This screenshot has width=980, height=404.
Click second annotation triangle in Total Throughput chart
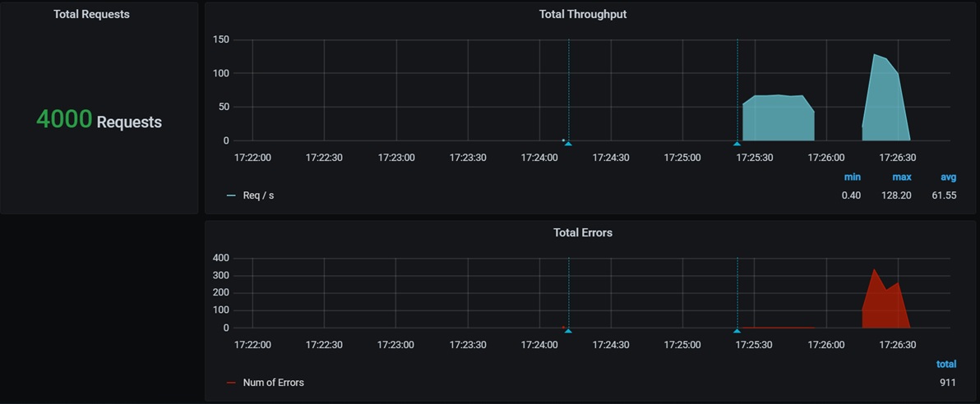point(737,144)
